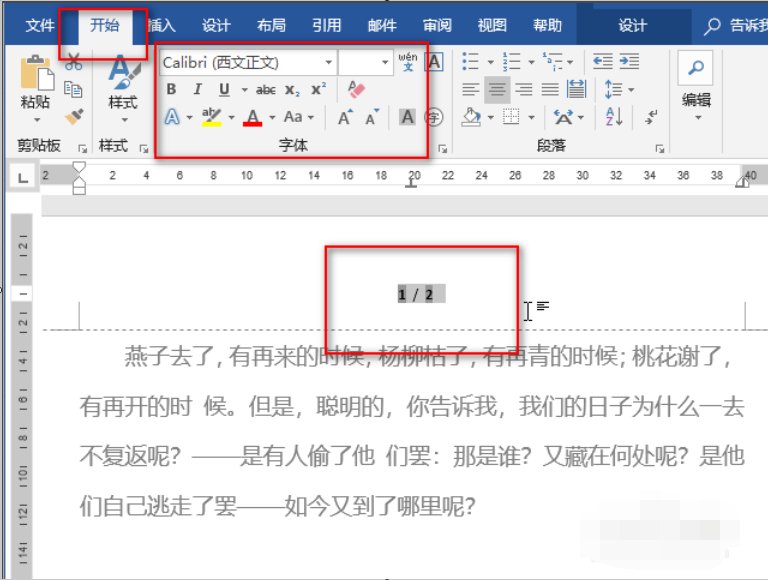This screenshot has height=580, width=768.
Task: Click the Find magnifier in Editing
Action: tap(696, 68)
